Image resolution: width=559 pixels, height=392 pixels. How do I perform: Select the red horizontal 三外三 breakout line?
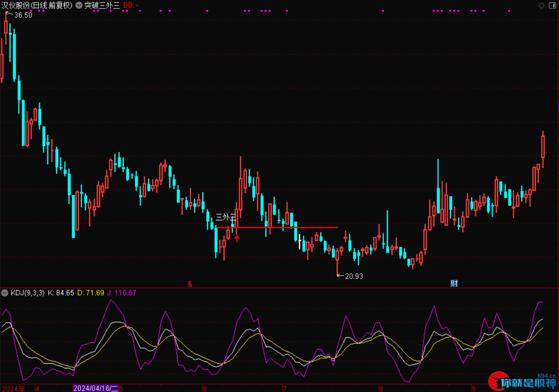(x=276, y=227)
